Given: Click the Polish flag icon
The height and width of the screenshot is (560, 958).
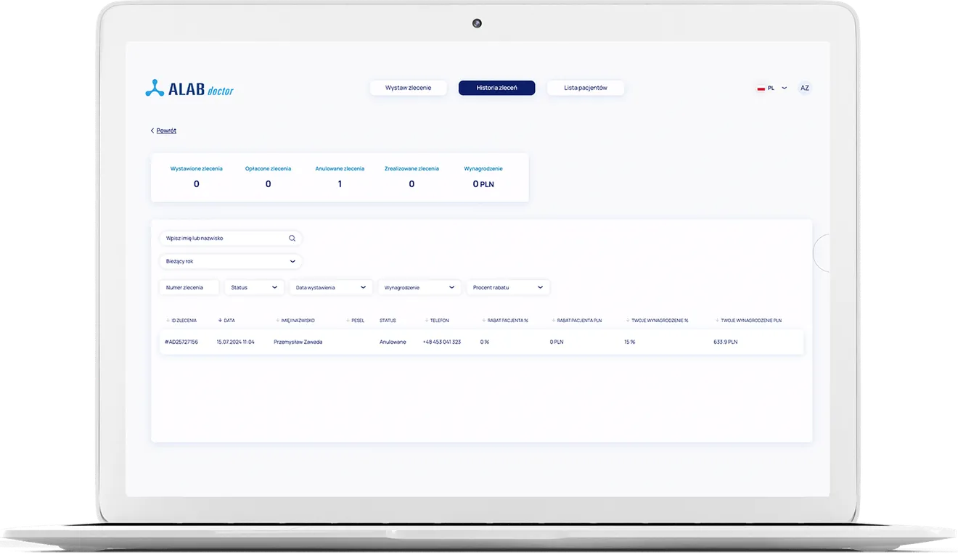Looking at the screenshot, I should coord(761,88).
